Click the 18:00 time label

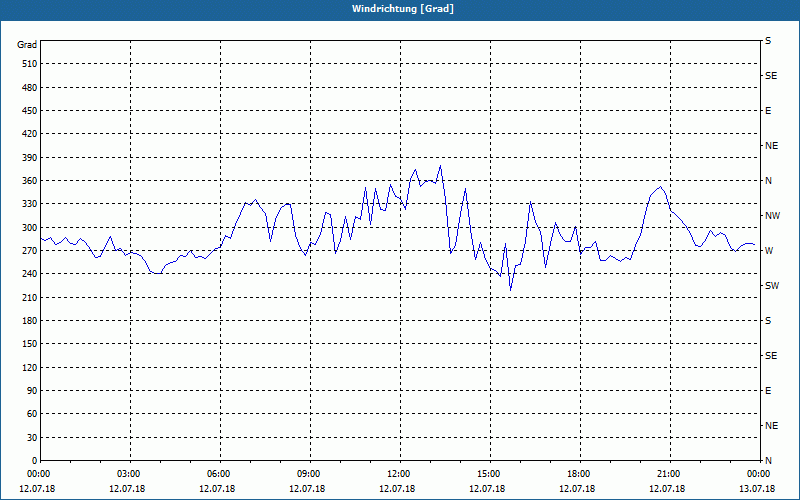[x=578, y=474]
